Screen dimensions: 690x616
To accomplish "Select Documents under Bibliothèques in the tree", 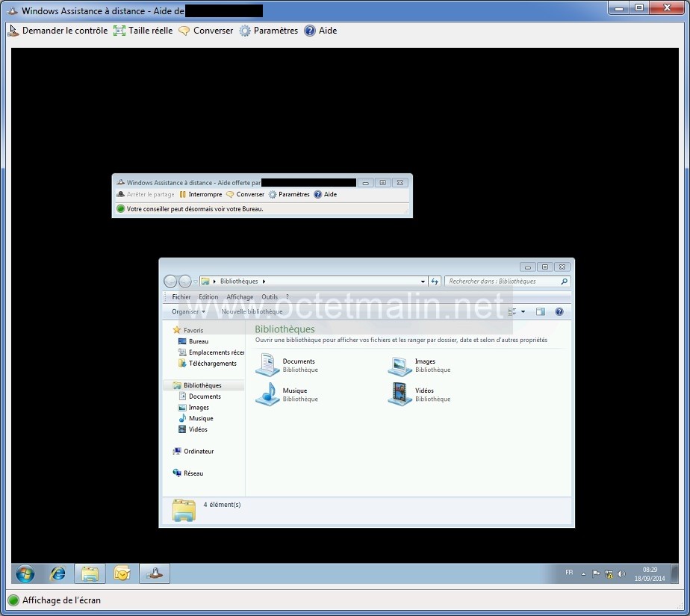I will click(x=200, y=396).
